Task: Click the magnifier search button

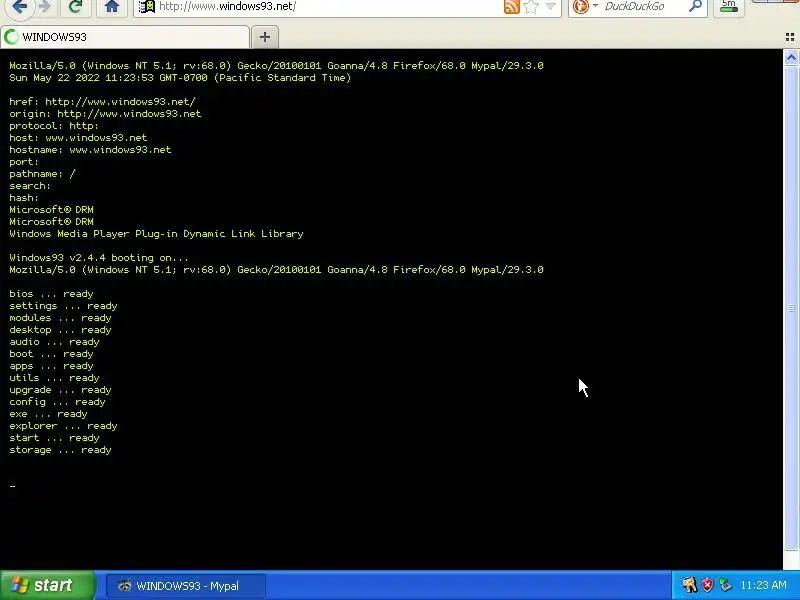Action: click(x=695, y=6)
